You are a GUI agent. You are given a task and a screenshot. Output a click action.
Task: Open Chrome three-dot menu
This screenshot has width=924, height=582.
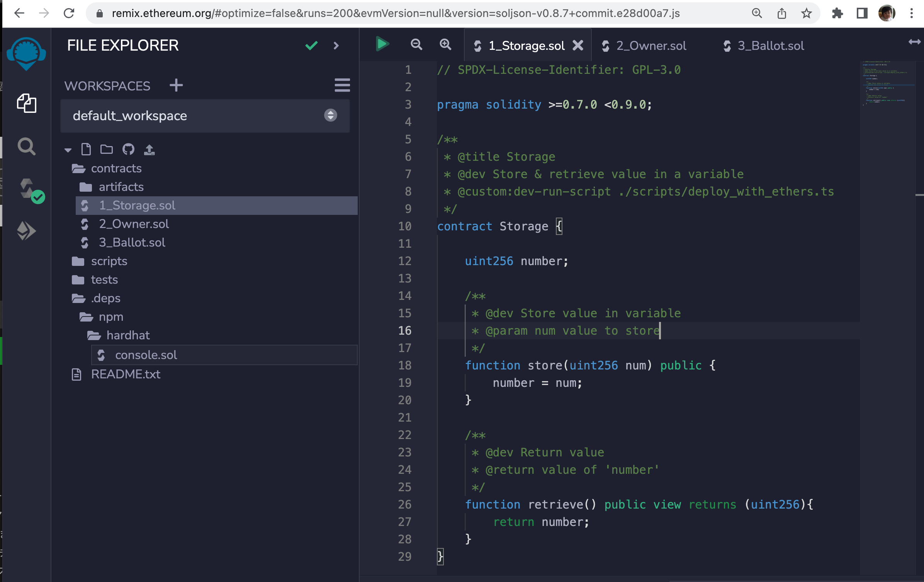[x=911, y=14]
